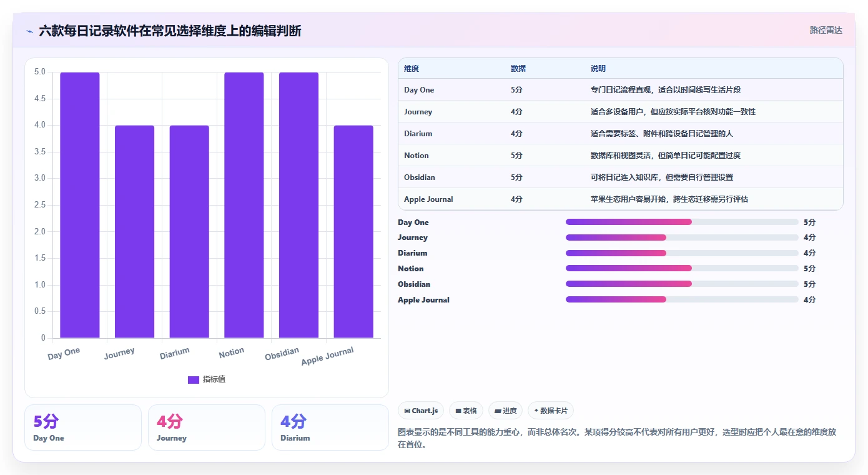Click the description starting 可将日记连入知识库

click(662, 177)
